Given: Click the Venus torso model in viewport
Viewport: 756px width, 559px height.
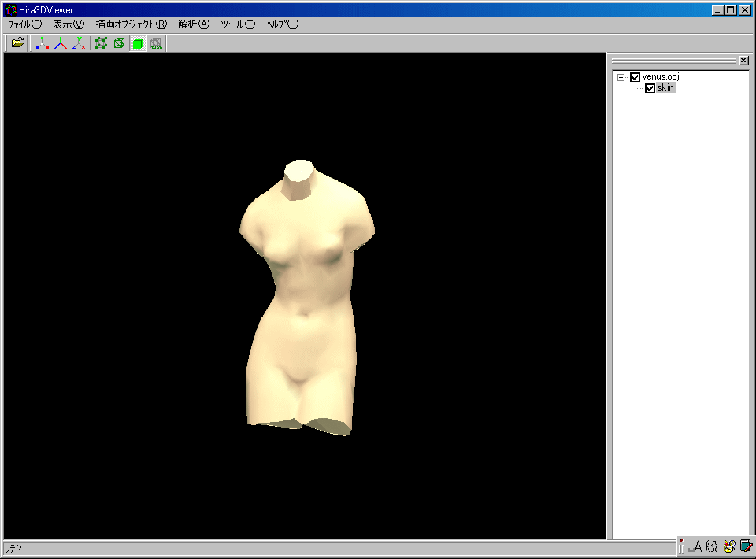Looking at the screenshot, I should click(x=306, y=298).
